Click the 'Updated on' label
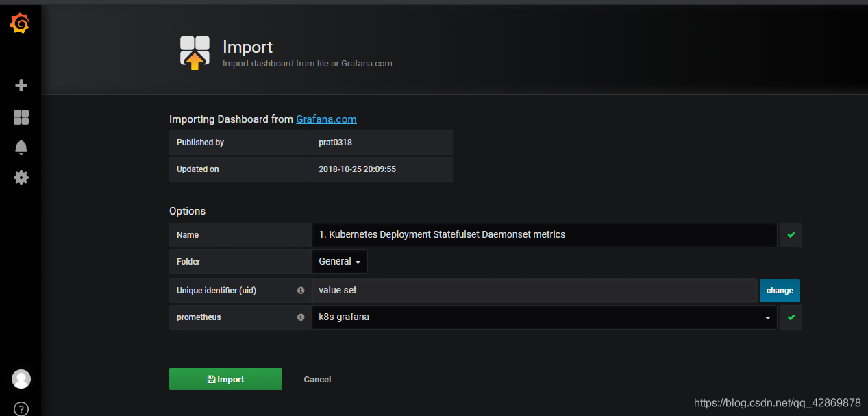Image resolution: width=868 pixels, height=416 pixels. pyautogui.click(x=198, y=169)
